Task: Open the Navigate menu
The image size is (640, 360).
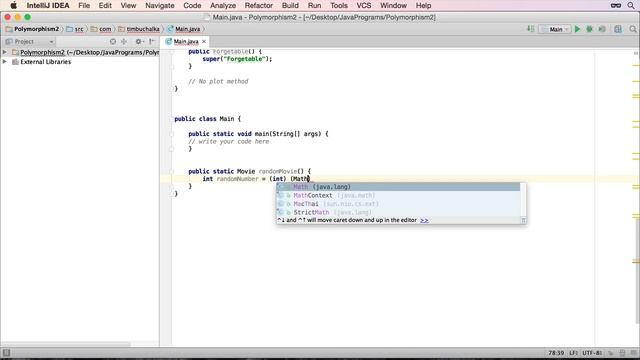Action: (160, 5)
